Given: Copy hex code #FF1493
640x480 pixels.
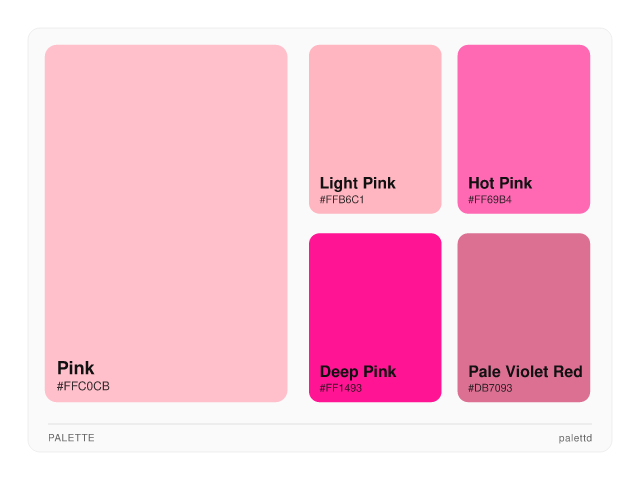Looking at the screenshot, I should coord(341,388).
